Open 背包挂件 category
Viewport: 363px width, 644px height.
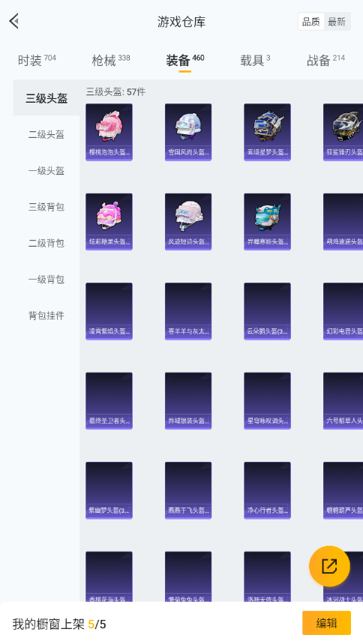click(x=46, y=316)
